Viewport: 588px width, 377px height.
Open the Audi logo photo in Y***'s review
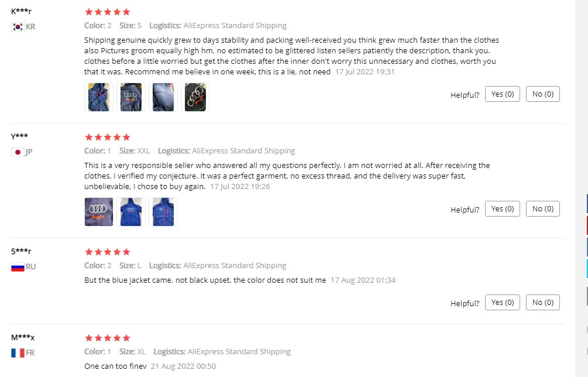pyautogui.click(x=99, y=212)
